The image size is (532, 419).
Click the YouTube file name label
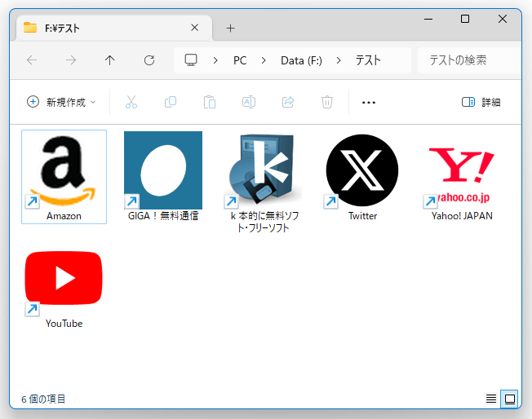(64, 324)
